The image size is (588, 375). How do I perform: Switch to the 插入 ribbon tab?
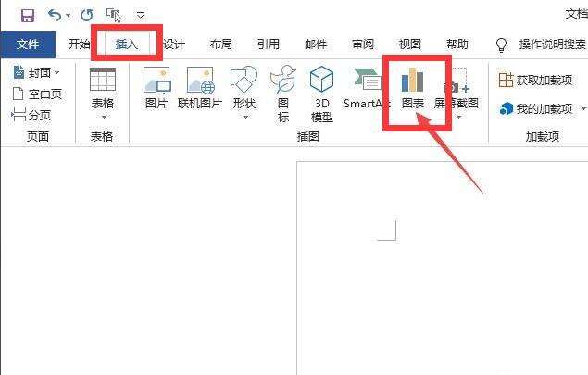click(x=127, y=44)
